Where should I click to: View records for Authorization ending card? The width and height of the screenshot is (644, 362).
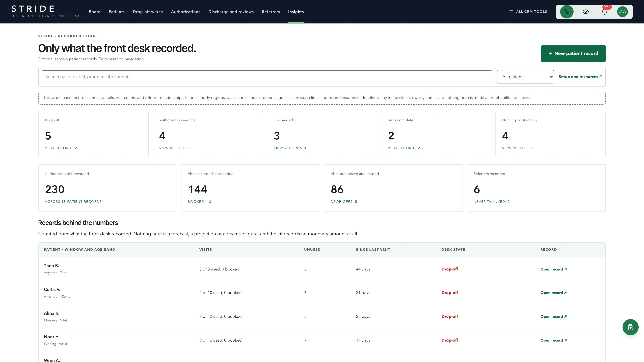tap(175, 148)
